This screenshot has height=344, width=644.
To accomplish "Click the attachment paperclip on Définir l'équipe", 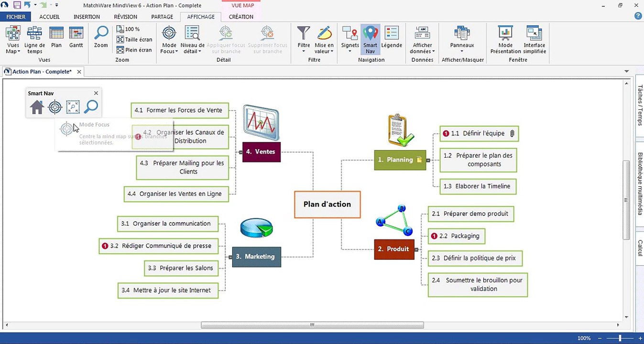I will point(512,134).
